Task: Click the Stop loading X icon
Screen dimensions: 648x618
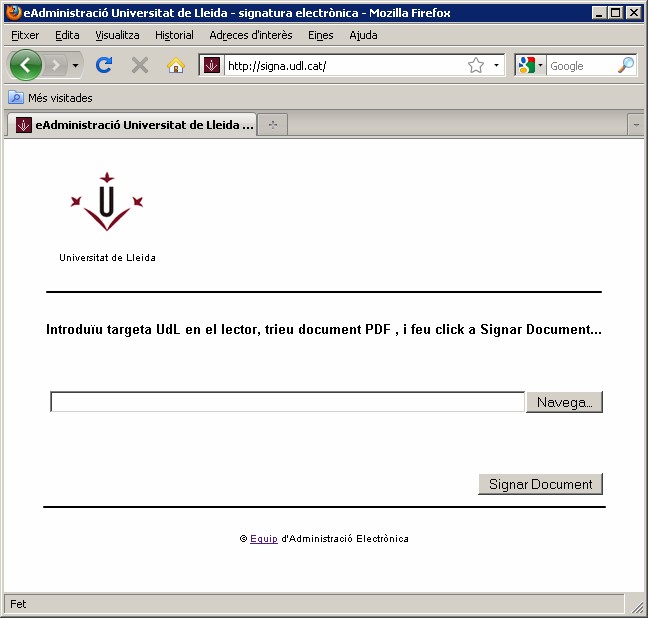Action: (x=140, y=65)
